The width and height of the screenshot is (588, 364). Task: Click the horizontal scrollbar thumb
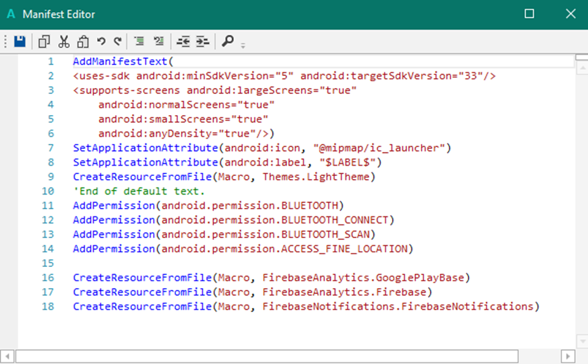tap(267, 356)
